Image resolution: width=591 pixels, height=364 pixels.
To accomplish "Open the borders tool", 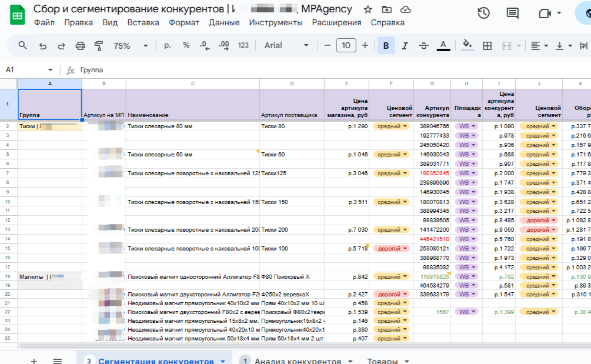I will pyautogui.click(x=488, y=46).
